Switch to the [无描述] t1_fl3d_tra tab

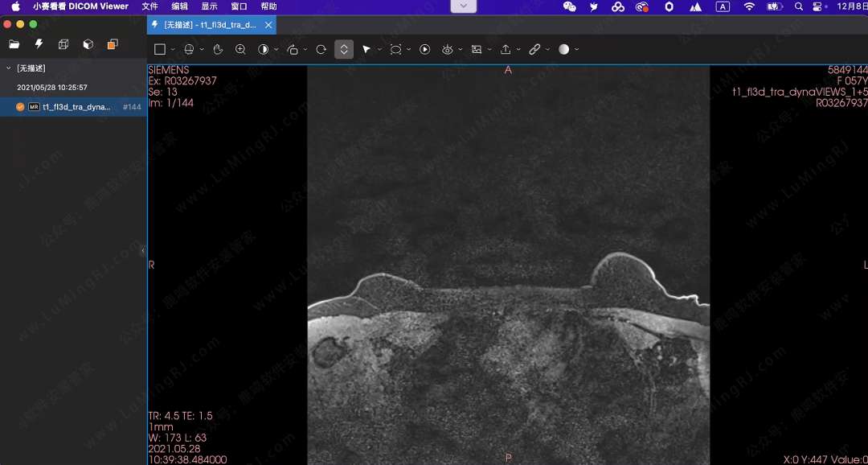point(209,25)
